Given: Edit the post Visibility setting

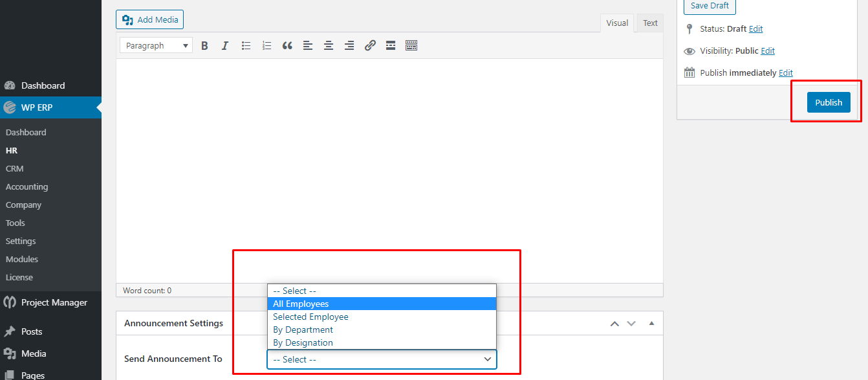Looking at the screenshot, I should click(x=767, y=50).
